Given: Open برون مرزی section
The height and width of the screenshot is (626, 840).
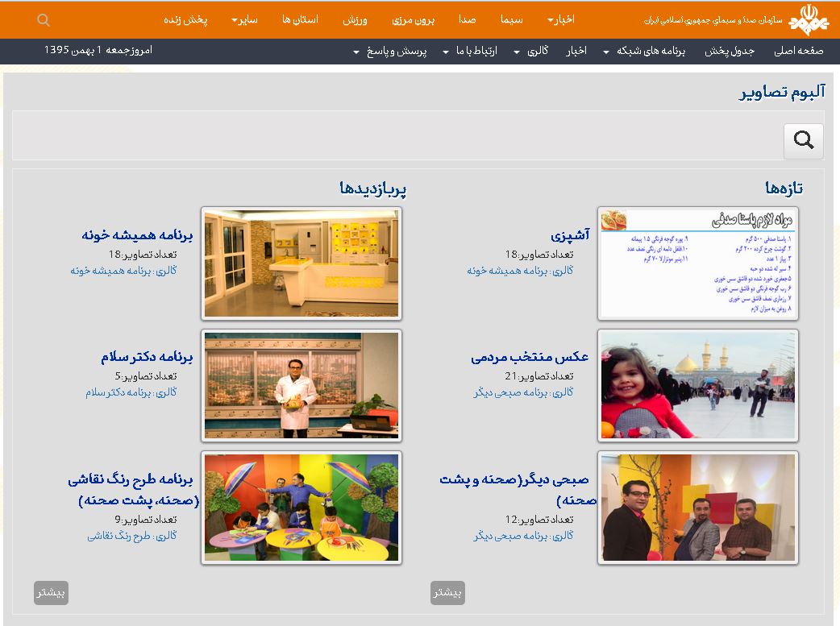Looking at the screenshot, I should click(413, 20).
